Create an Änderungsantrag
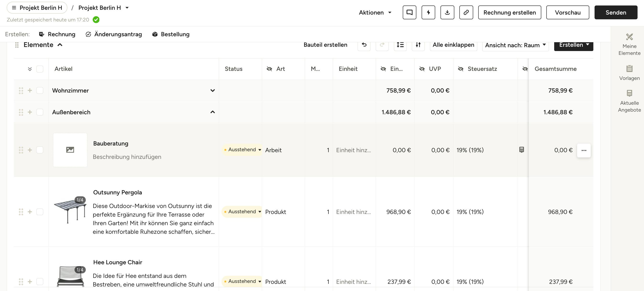Image resolution: width=644 pixels, height=291 pixels. click(114, 34)
